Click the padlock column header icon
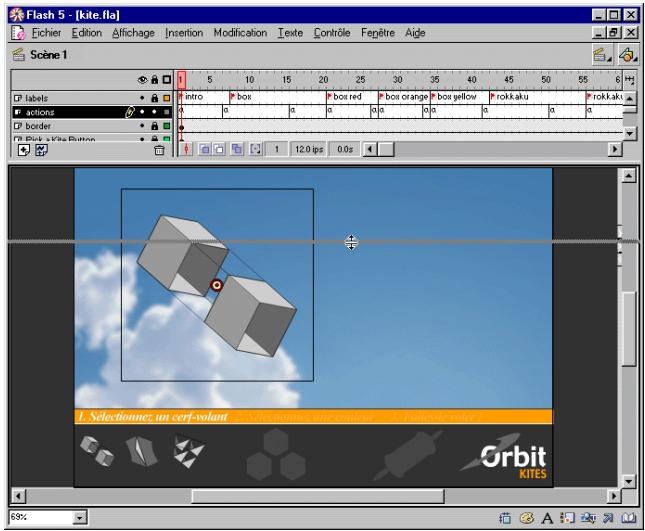Screen dimensions: 645x531 pyautogui.click(x=155, y=80)
